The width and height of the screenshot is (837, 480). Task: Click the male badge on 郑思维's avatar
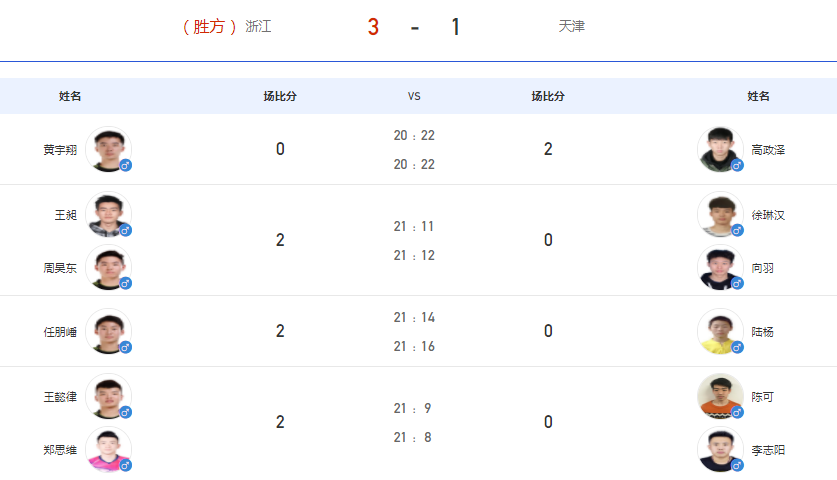pos(125,465)
